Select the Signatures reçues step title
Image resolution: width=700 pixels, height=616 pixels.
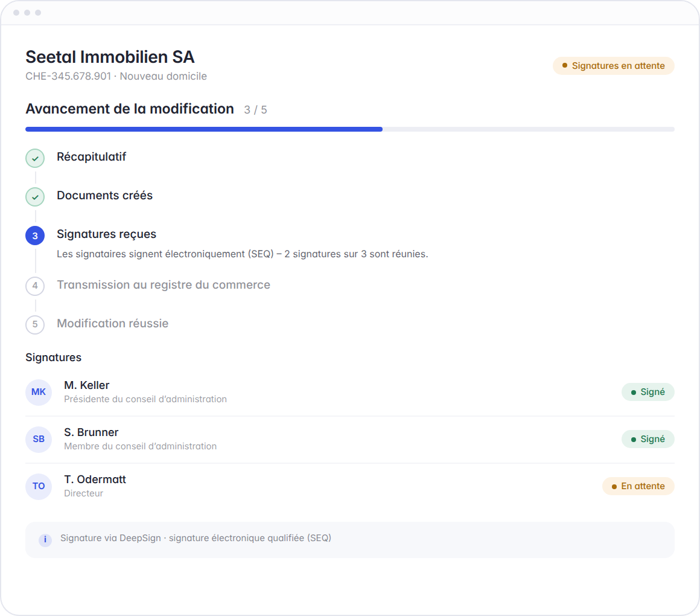[106, 234]
